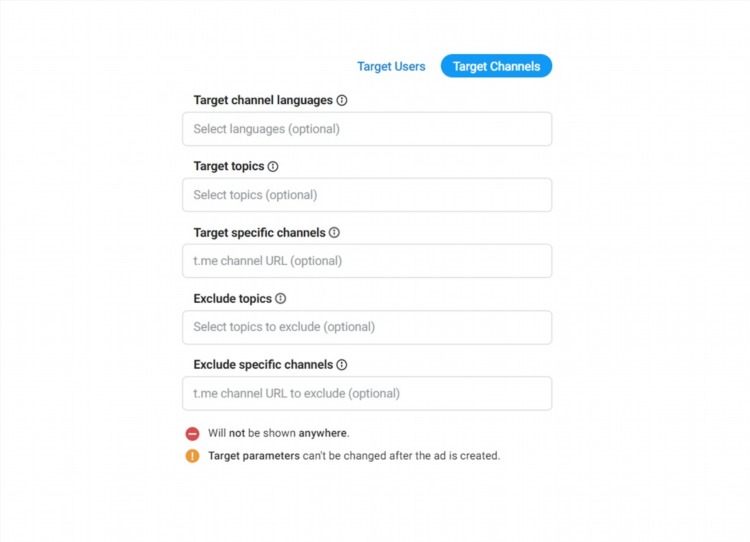Expand the Select topics dropdown field
750x542 pixels.
click(x=367, y=195)
